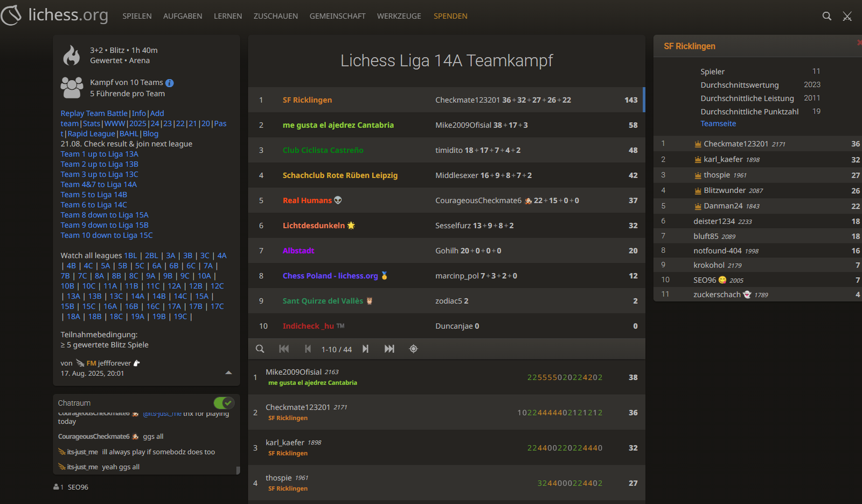Open the LERNEN menu
This screenshot has width=862, height=504.
click(228, 16)
